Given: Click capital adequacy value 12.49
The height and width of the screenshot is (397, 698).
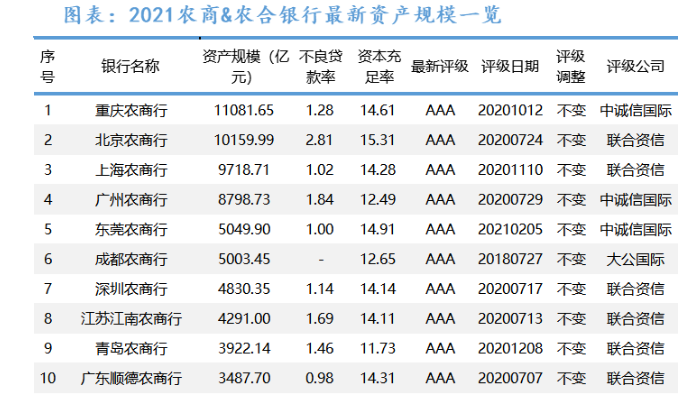Looking at the screenshot, I should 377,200.
